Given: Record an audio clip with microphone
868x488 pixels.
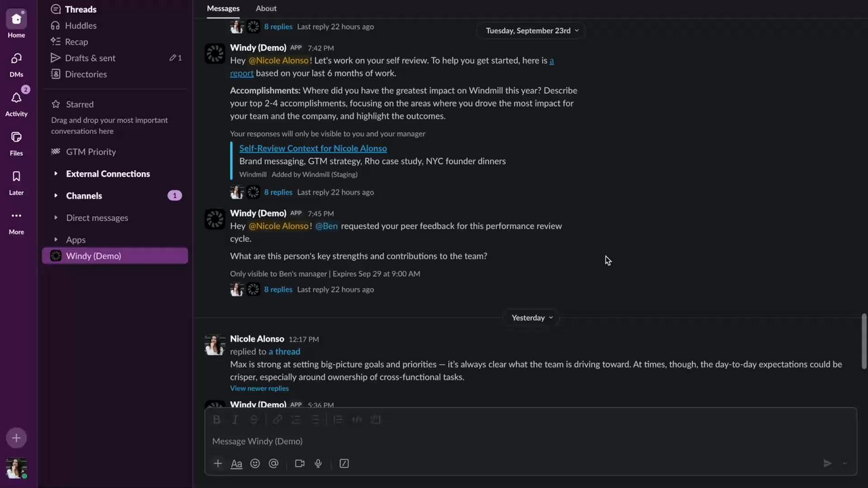Looking at the screenshot, I should 318,464.
